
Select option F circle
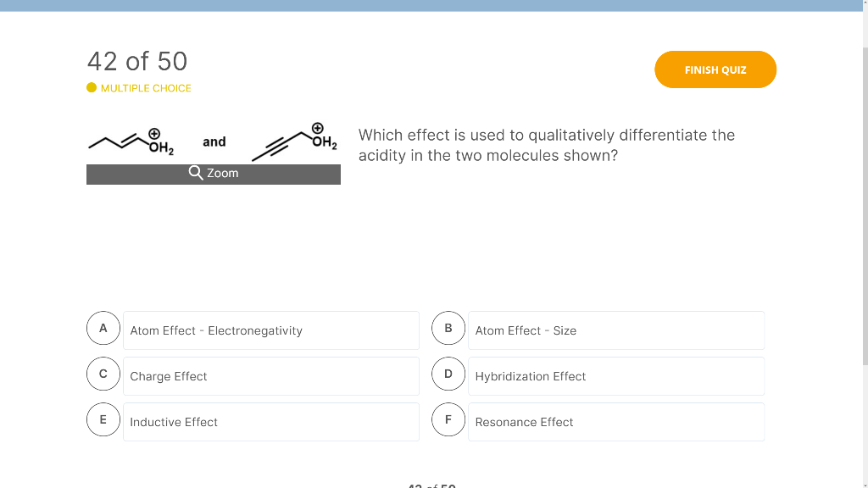pos(448,419)
